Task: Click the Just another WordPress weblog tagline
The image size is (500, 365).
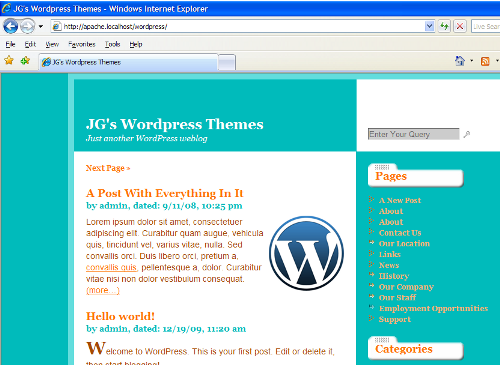Action: click(147, 138)
